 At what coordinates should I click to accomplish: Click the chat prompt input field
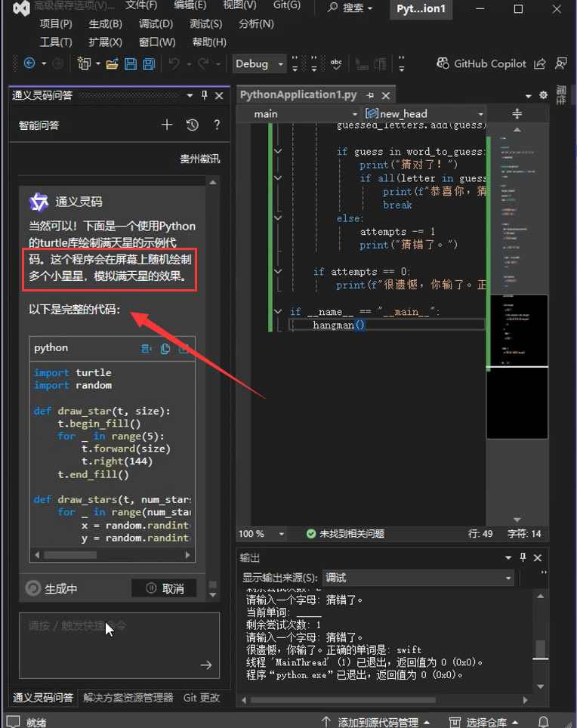coord(119,646)
